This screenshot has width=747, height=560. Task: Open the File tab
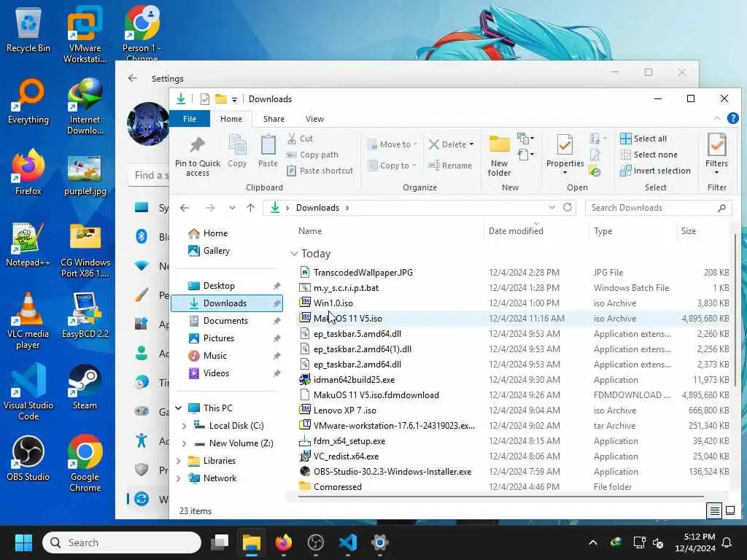[190, 119]
